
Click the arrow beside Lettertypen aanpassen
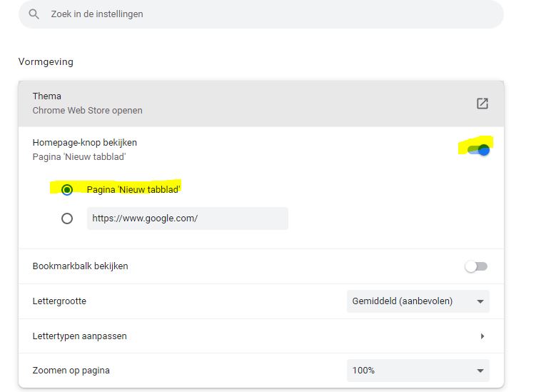pos(482,336)
